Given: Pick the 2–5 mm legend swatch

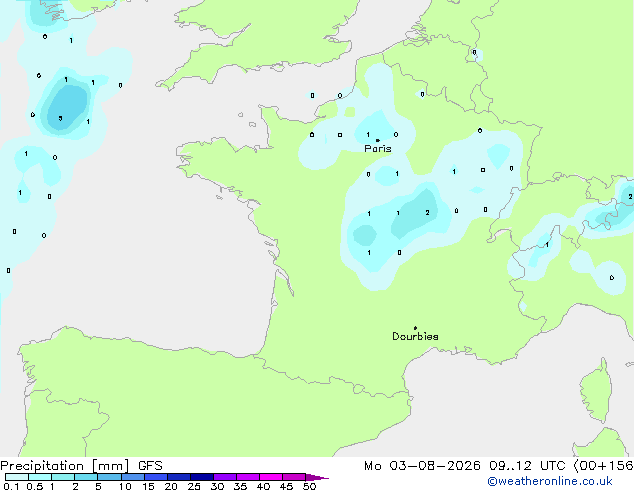Looking at the screenshot, I should point(86,477).
